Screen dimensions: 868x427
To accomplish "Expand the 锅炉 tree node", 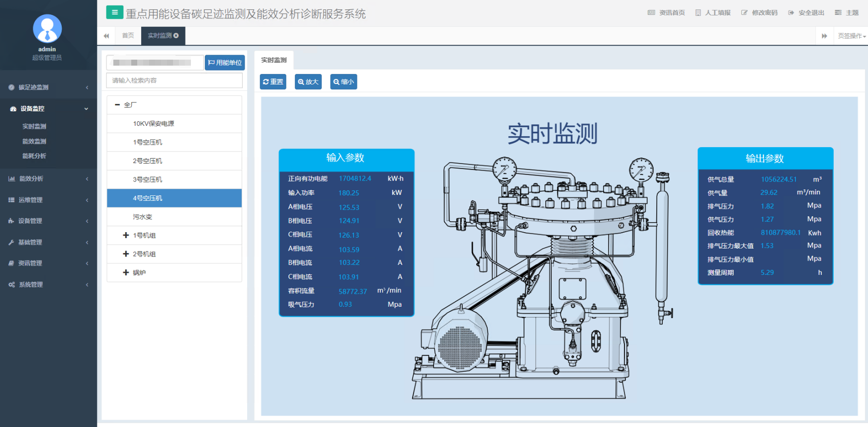I will pyautogui.click(x=126, y=273).
